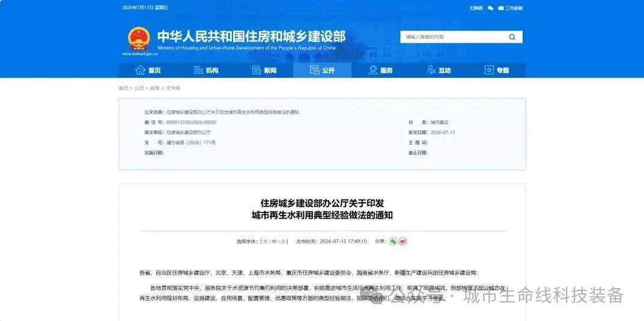Click the interaction icon beside 互动
This screenshot has width=644, height=321.
pos(431,70)
